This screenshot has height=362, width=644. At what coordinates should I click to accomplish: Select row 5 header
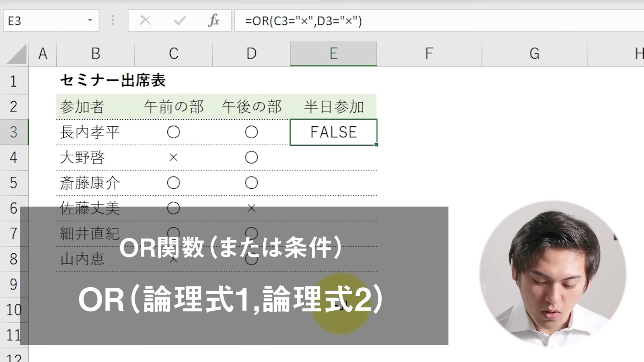[14, 183]
